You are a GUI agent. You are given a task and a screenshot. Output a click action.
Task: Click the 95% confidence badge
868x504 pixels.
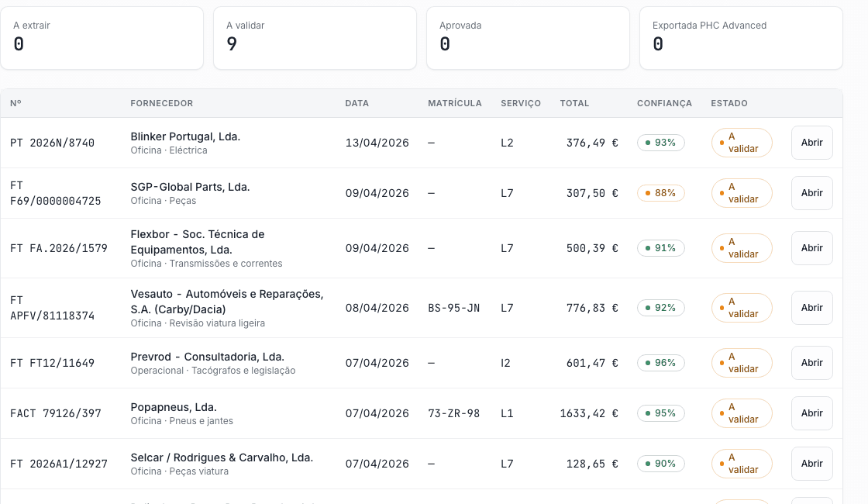[661, 413]
